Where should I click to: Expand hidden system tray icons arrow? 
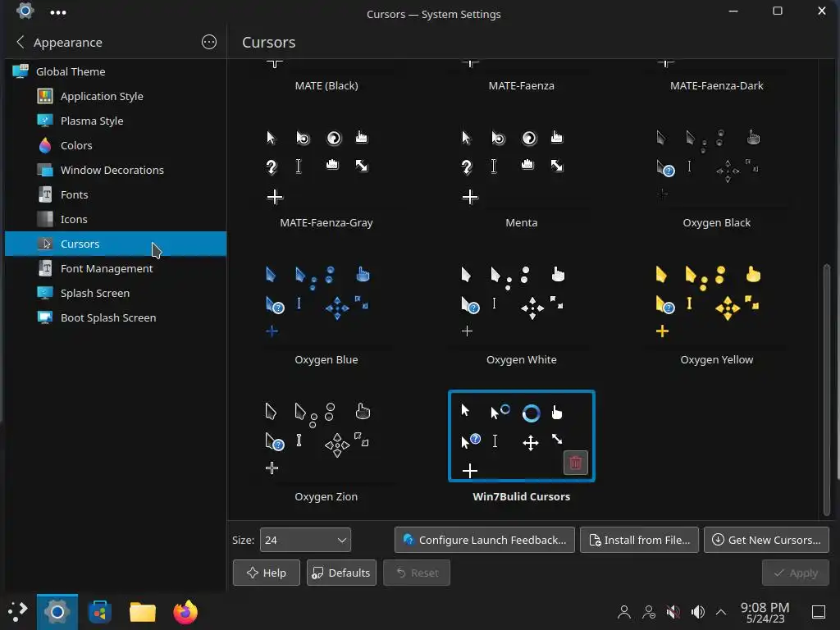pyautogui.click(x=721, y=612)
